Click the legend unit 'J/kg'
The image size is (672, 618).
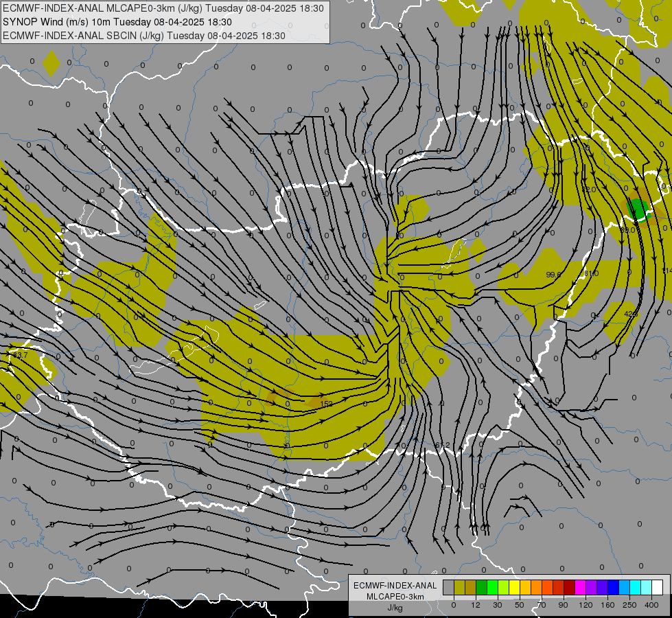[x=395, y=608]
